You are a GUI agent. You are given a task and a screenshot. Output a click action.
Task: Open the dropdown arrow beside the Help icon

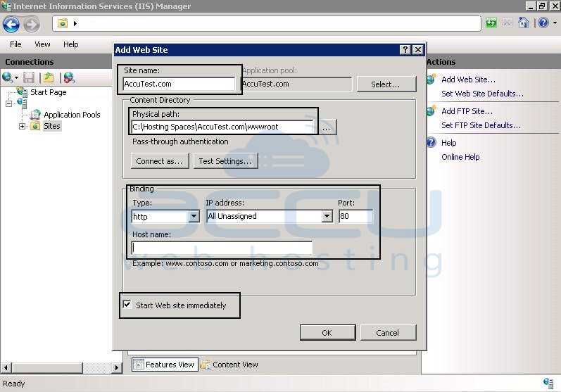[x=555, y=23]
